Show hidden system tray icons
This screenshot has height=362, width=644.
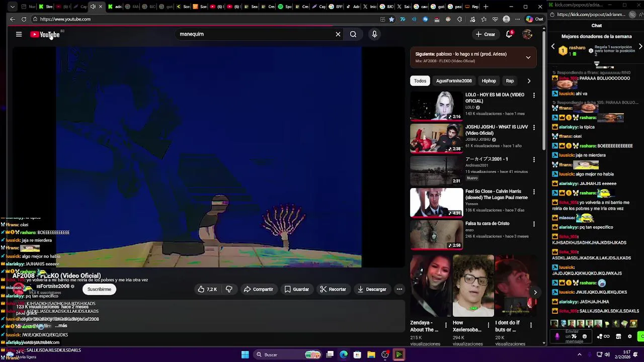coord(579,354)
